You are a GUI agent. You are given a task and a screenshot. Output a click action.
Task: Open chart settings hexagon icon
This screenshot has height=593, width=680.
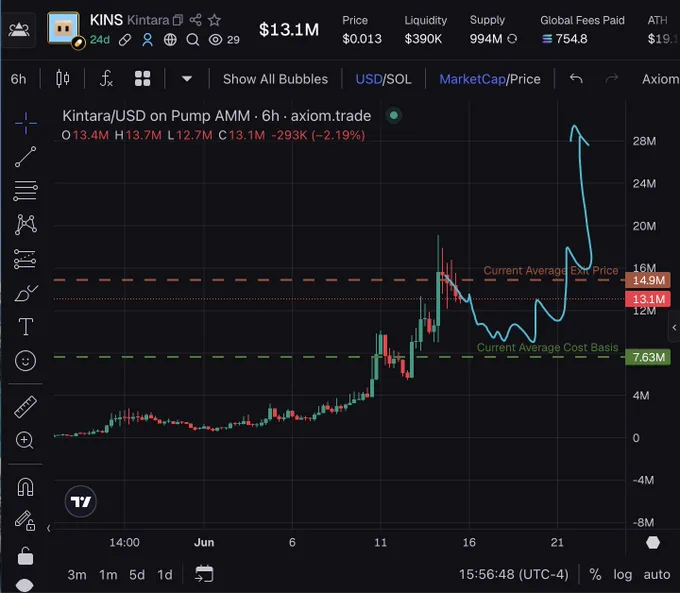click(653, 542)
